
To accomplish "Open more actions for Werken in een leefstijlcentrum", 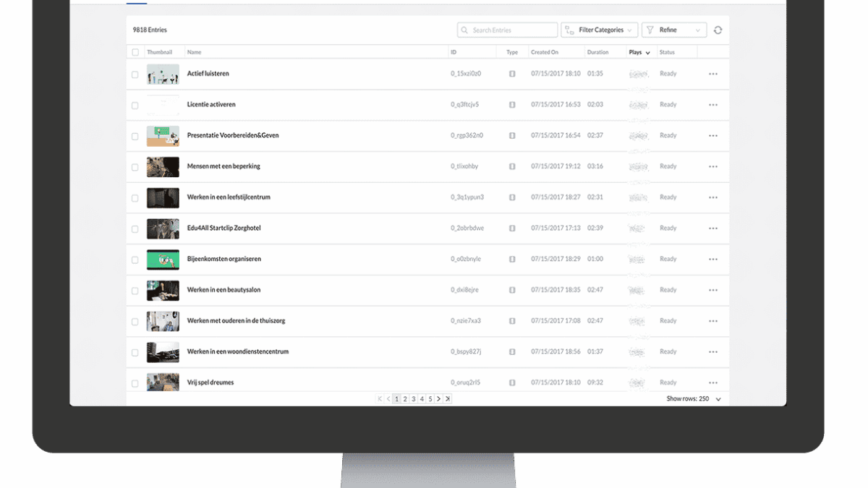I will coord(713,197).
